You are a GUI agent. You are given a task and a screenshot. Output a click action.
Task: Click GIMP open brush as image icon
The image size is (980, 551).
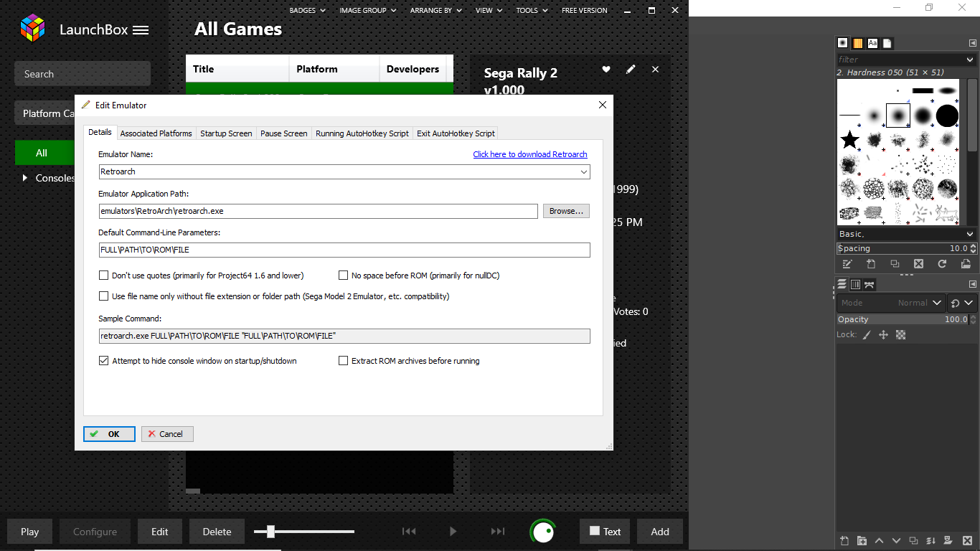[966, 264]
